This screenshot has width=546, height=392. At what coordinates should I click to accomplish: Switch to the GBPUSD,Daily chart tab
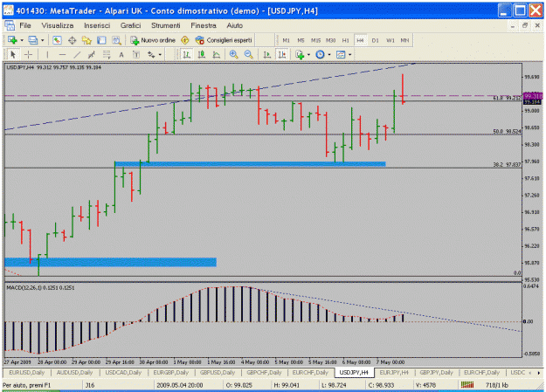pos(218,373)
